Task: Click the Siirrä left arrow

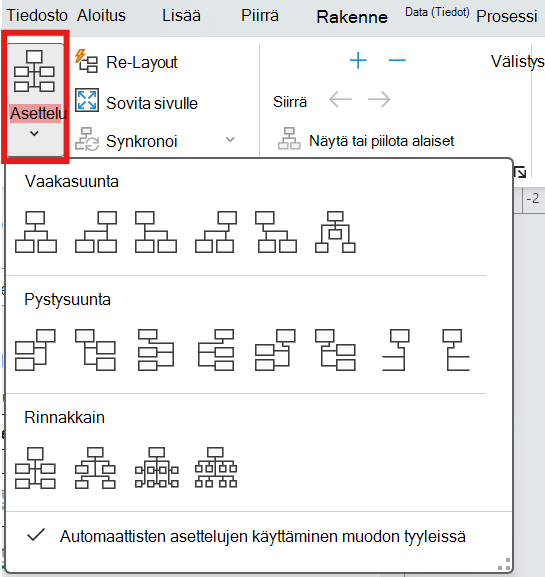Action: (340, 99)
